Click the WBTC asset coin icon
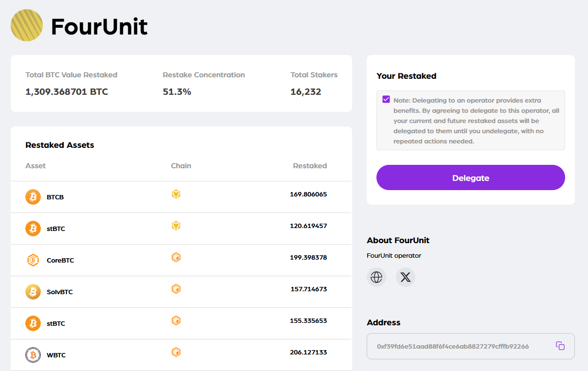This screenshot has width=588, height=371. pyautogui.click(x=33, y=355)
